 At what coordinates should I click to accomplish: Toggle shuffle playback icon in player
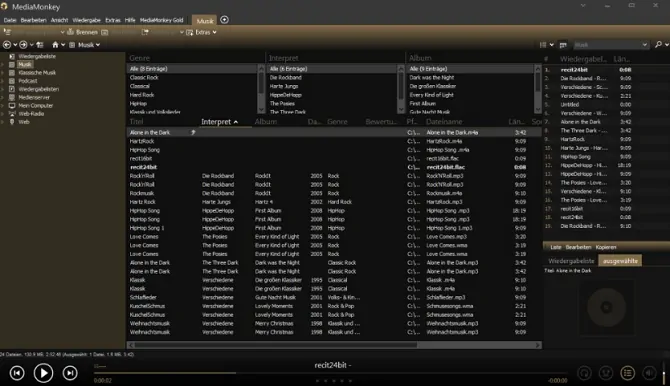click(605, 373)
